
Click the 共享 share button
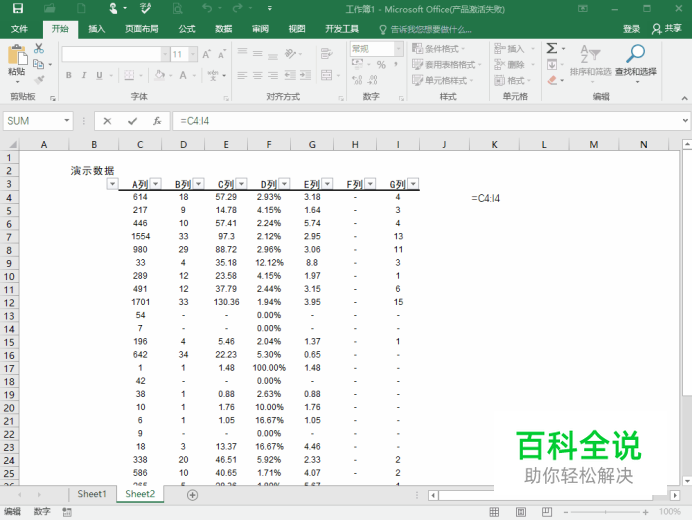click(x=667, y=29)
